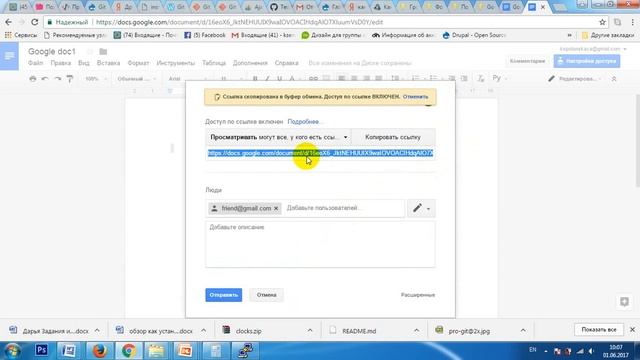640x360 pixels.
Task: Open the text color picker
Action: pos(292,78)
